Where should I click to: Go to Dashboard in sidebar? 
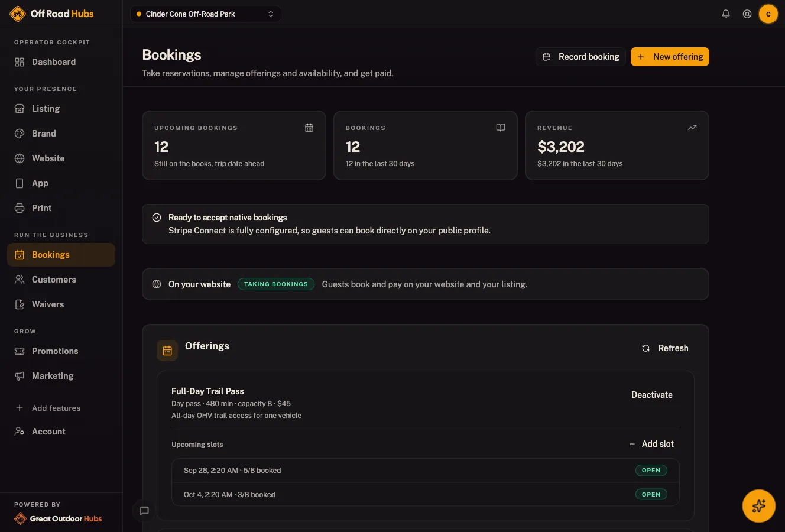[61, 62]
